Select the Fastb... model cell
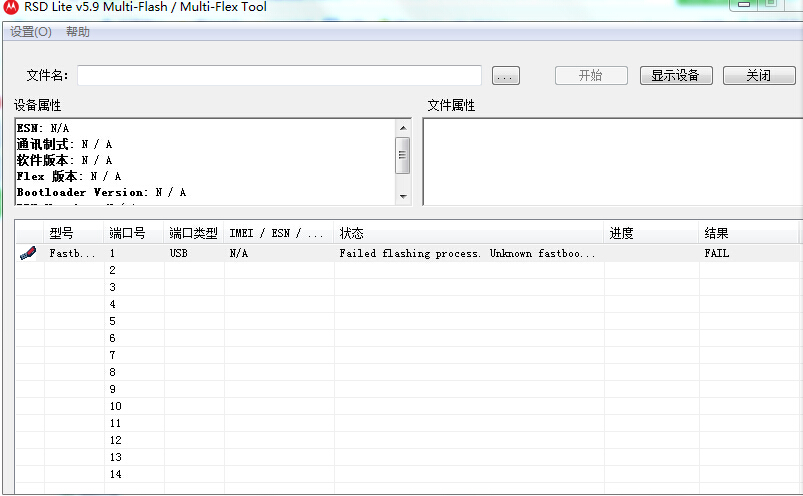Viewport: 803px width, 496px height. (x=72, y=253)
